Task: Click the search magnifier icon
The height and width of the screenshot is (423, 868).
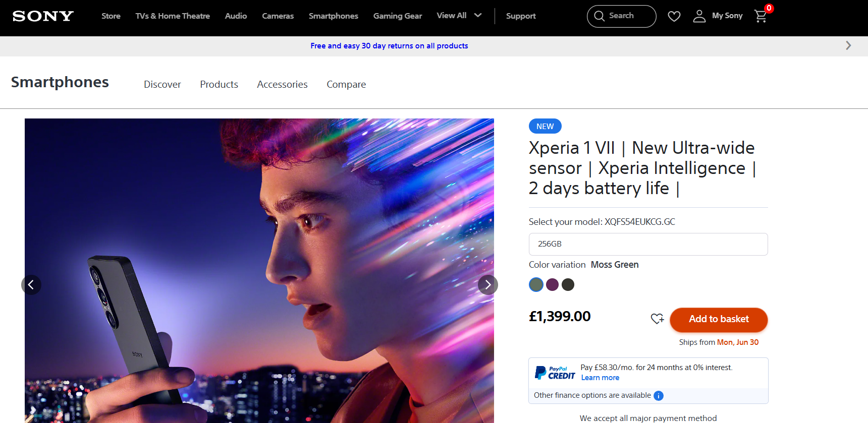Action: 599,16
